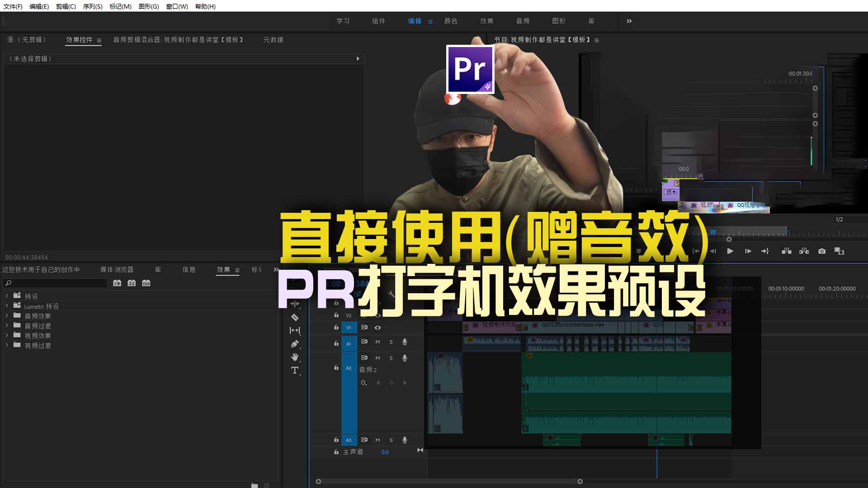Expand the 音频过渡 folder
Image resolution: width=868 pixels, height=488 pixels.
(7, 326)
